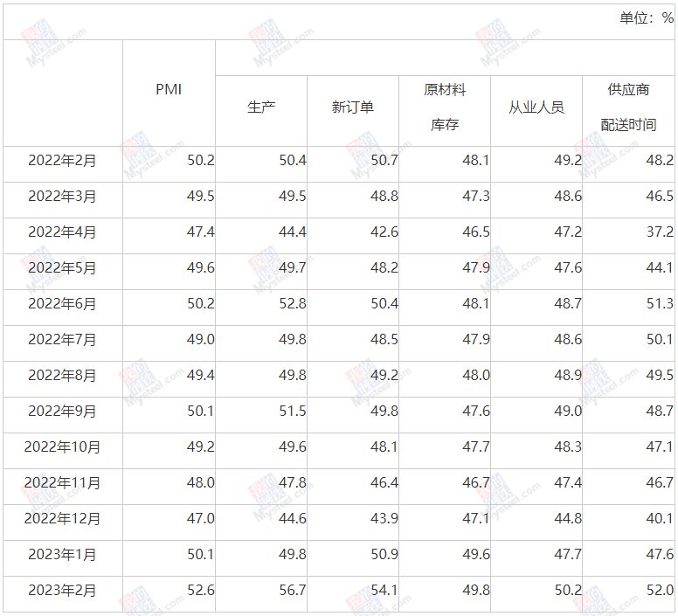
Task: Select 供应商配送时间 value 48.7 in 2022年9月 row
Action: 660,411
